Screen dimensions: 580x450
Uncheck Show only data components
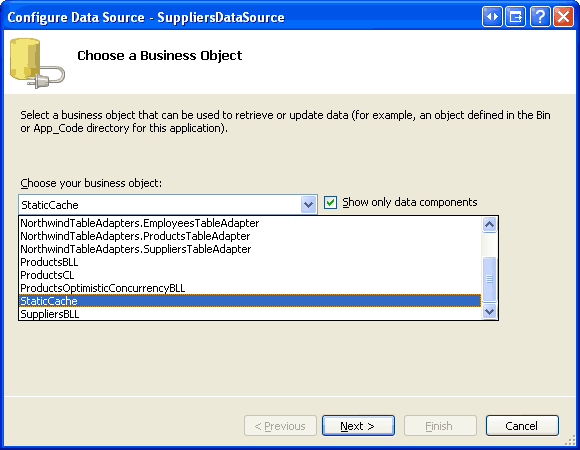[x=330, y=203]
